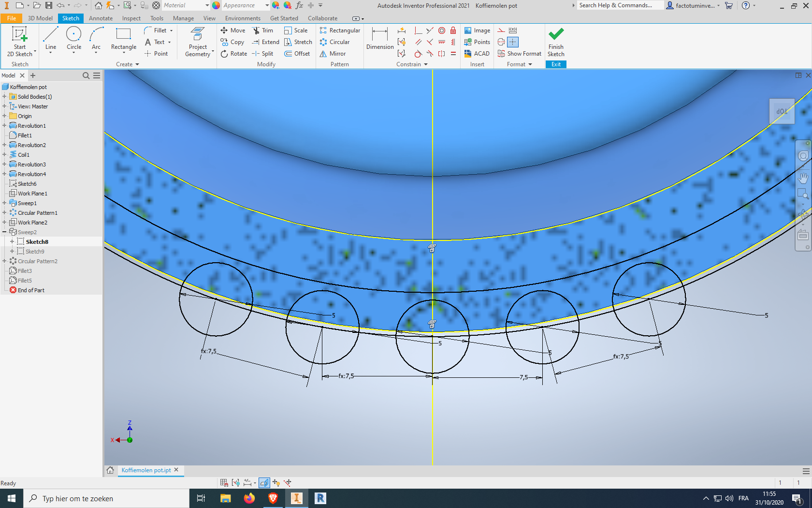
Task: Expand the Origin folder in browser
Action: coord(5,116)
